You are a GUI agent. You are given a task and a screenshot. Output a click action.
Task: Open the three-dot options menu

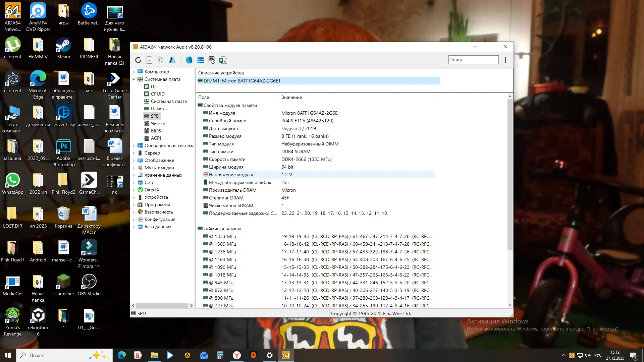(505, 60)
